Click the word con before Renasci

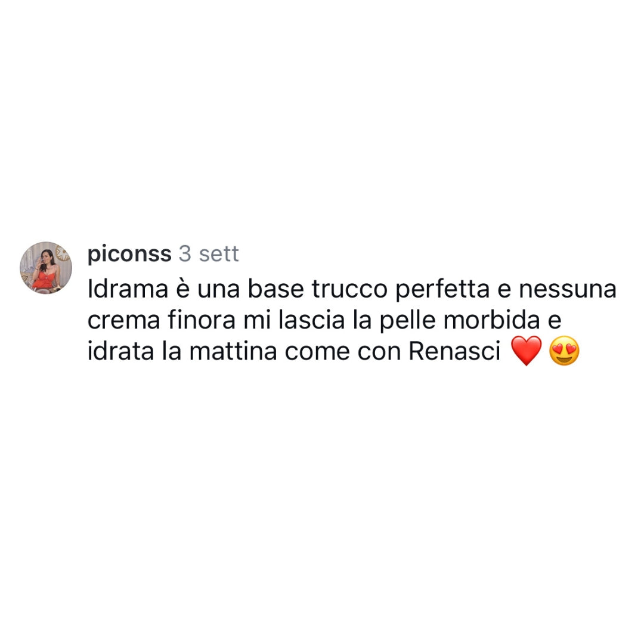click(379, 352)
